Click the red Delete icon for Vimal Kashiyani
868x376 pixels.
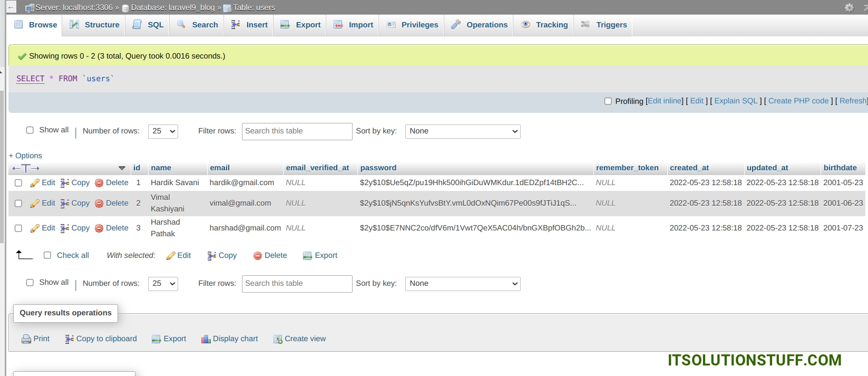pyautogui.click(x=99, y=204)
